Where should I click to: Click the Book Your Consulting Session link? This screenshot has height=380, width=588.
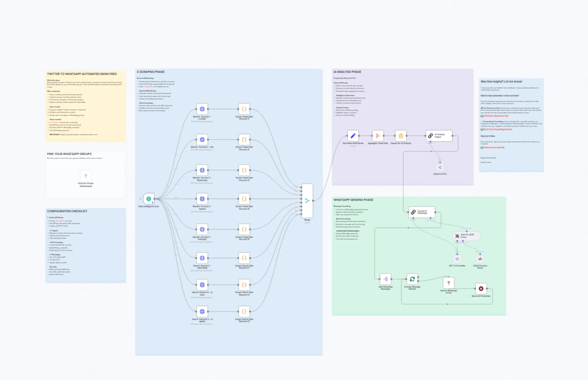pos(498,129)
